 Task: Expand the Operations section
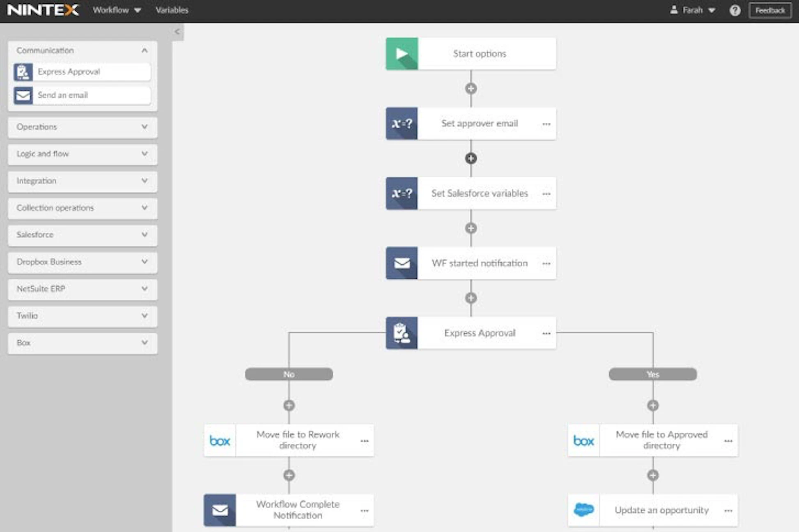[x=144, y=127]
